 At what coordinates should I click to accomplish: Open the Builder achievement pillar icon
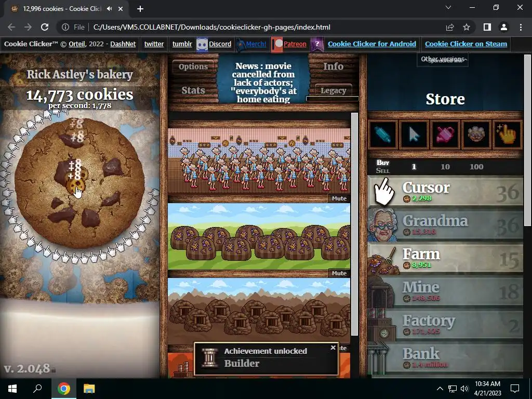tap(210, 358)
